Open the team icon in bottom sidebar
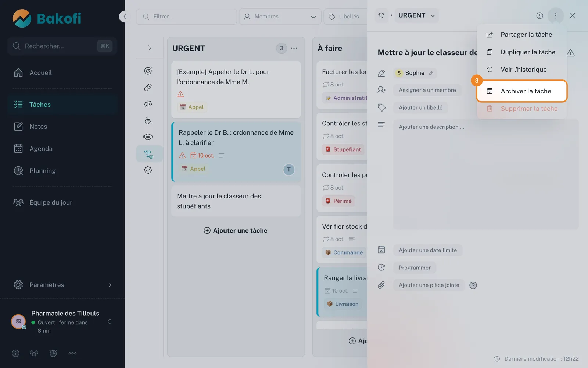The image size is (588, 368). click(x=34, y=353)
